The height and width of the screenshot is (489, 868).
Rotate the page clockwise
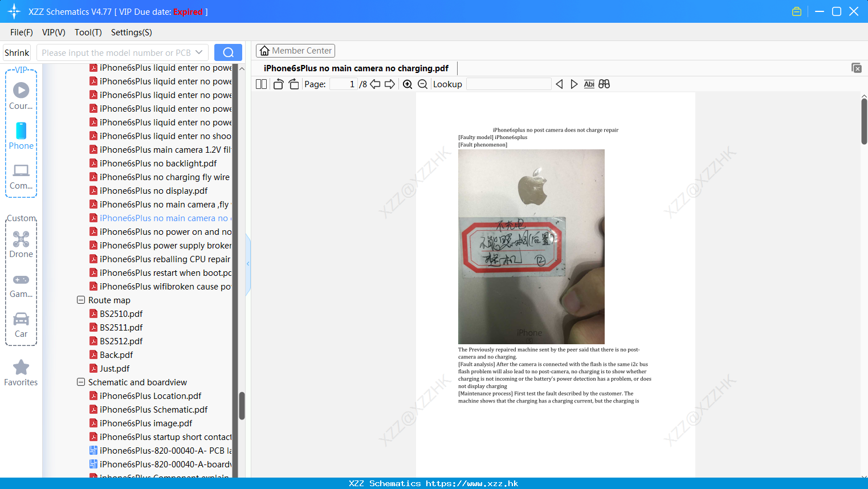point(294,84)
